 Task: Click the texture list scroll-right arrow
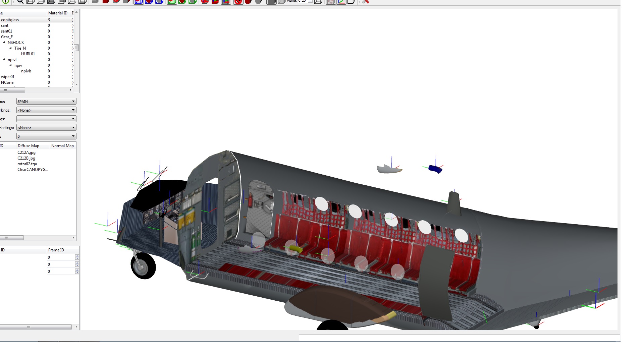click(x=73, y=238)
